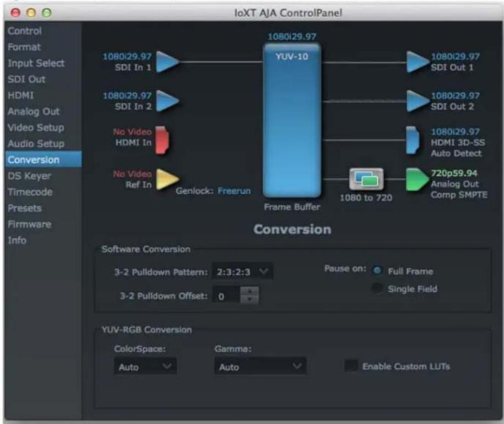The width and height of the screenshot is (504, 424).
Task: Open the 3-2 Pulldown Pattern dropdown
Action: 242,272
